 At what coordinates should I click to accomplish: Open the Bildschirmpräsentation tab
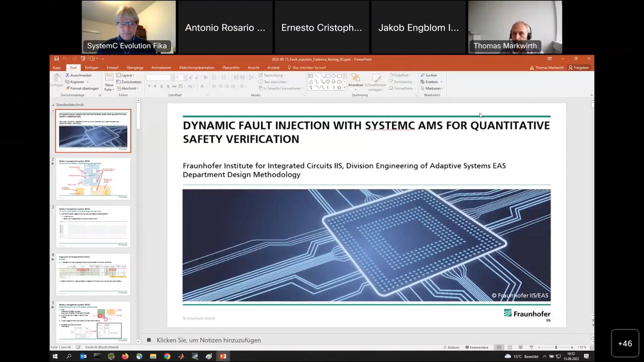click(x=197, y=68)
